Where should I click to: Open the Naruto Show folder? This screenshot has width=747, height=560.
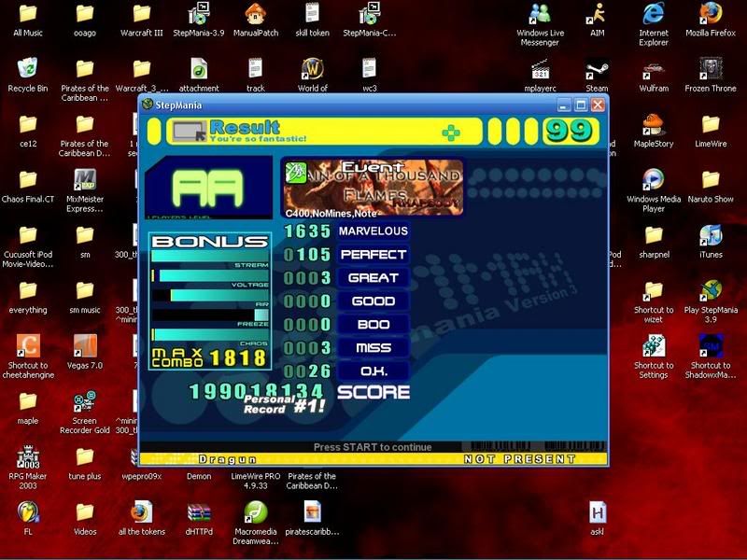(x=711, y=180)
